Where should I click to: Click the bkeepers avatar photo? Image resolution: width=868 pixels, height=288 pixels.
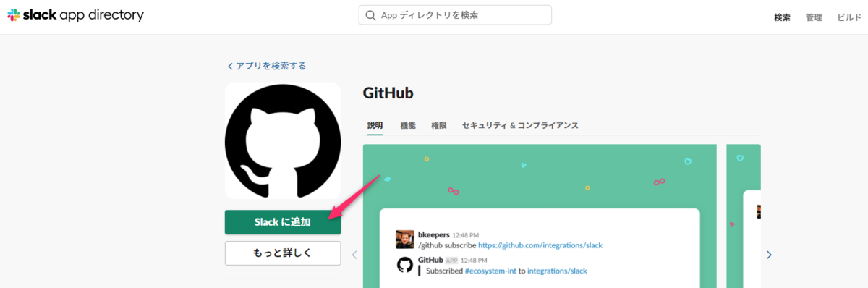[405, 240]
